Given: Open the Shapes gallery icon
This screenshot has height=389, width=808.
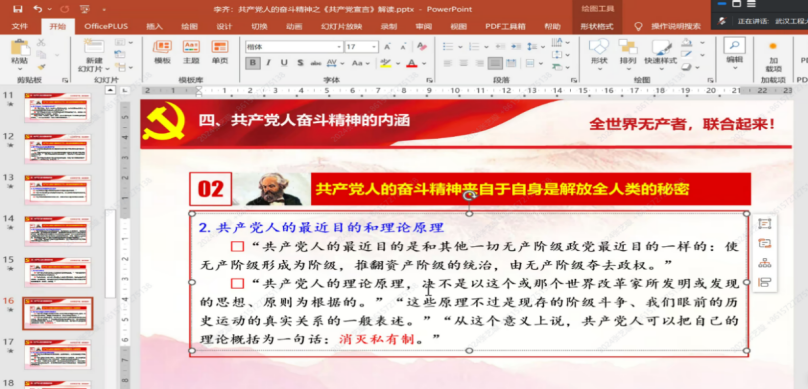Looking at the screenshot, I should [598, 47].
